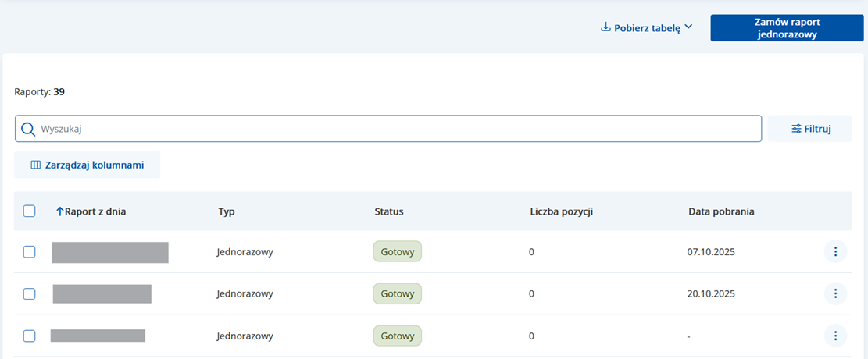Sort table by the Status column header
Screen dimensions: 868x359
tap(389, 211)
